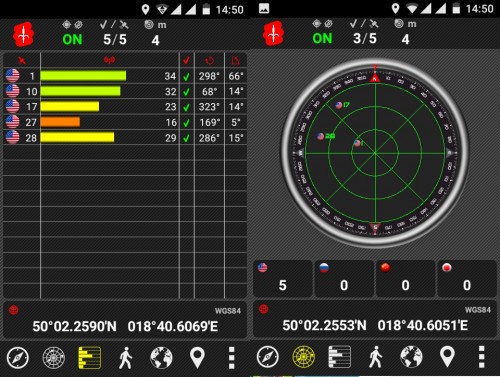
Task: Tap the 5/5 satellites count
Action: tap(115, 40)
